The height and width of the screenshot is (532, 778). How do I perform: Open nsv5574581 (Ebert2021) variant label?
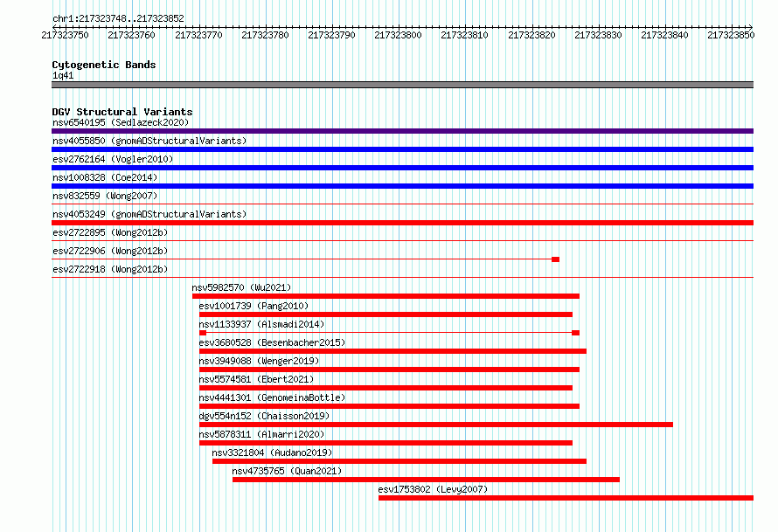256,379
